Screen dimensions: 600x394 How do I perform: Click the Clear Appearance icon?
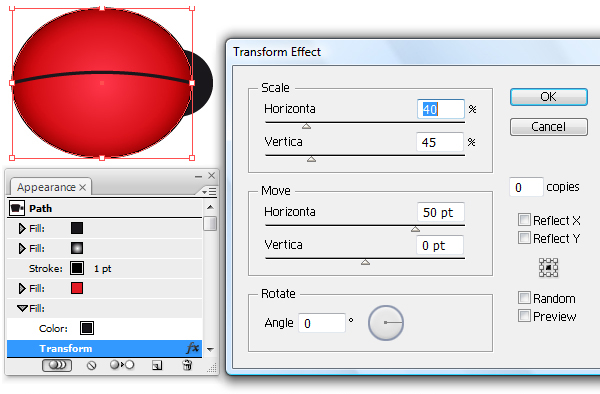point(91,366)
